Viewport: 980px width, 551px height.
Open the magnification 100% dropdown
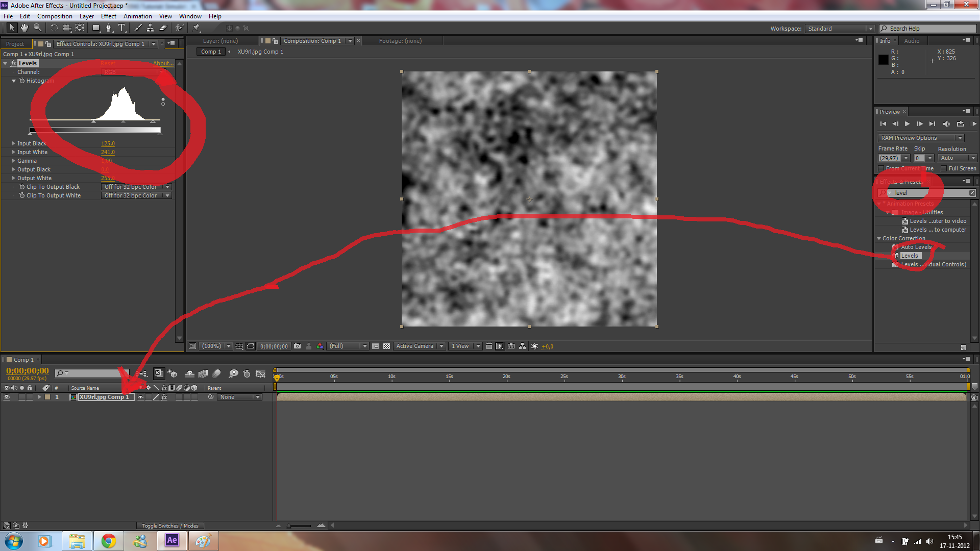(215, 346)
